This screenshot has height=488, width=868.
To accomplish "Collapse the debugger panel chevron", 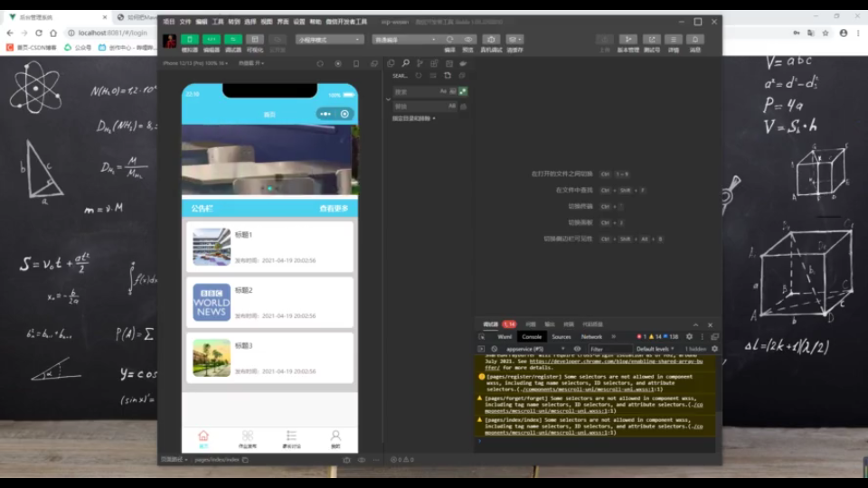I will coord(696,324).
